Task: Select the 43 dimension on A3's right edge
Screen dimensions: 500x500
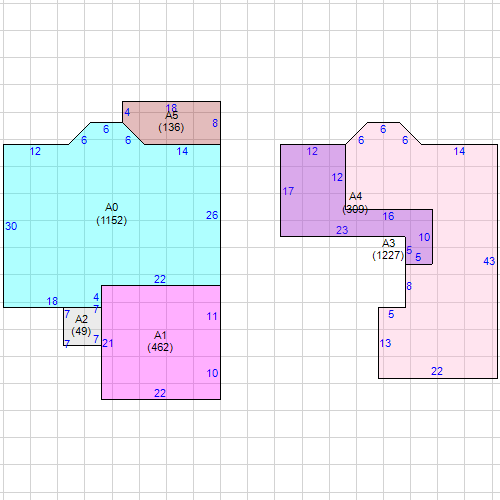Action: click(489, 261)
